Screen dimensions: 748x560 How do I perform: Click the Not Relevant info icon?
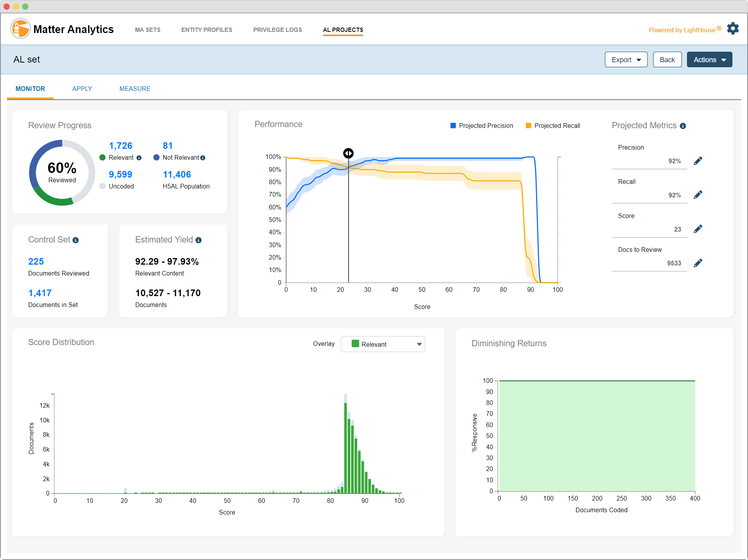203,158
